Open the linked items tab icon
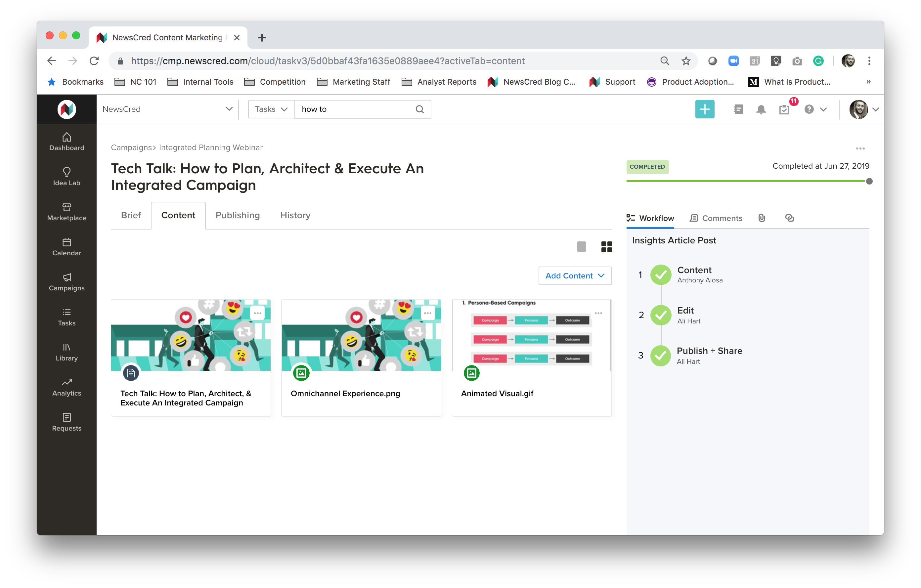 pyautogui.click(x=789, y=218)
